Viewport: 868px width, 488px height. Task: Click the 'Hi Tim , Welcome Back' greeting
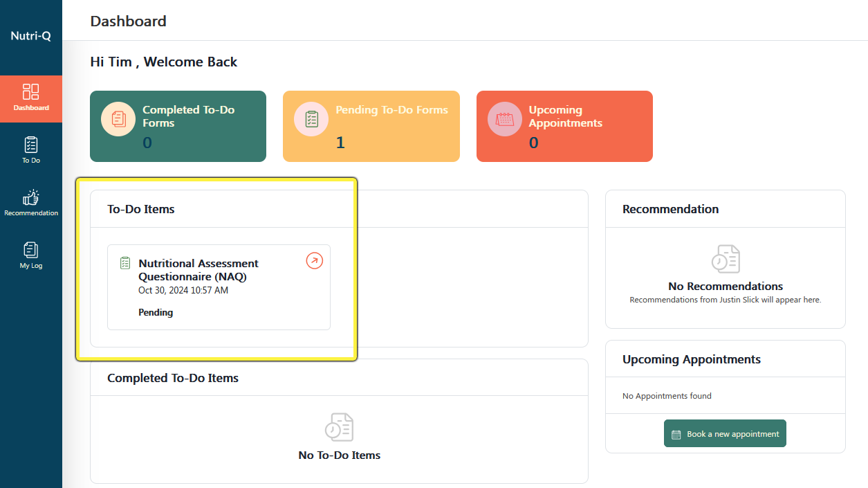pos(164,62)
